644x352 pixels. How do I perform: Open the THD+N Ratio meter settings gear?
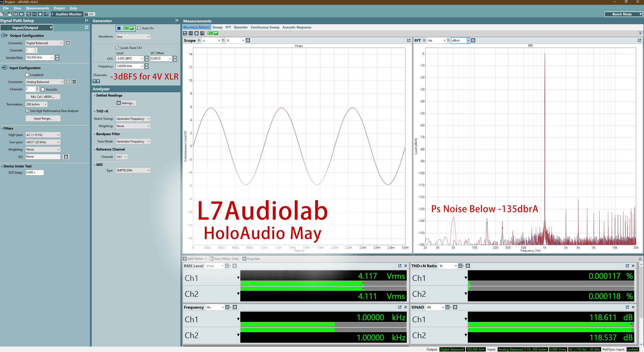coord(468,266)
